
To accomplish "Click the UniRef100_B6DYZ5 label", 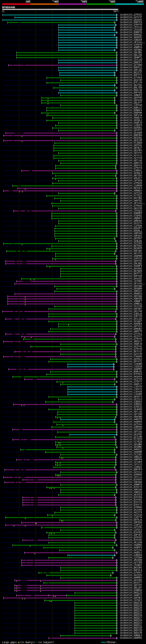I will [131, 633].
